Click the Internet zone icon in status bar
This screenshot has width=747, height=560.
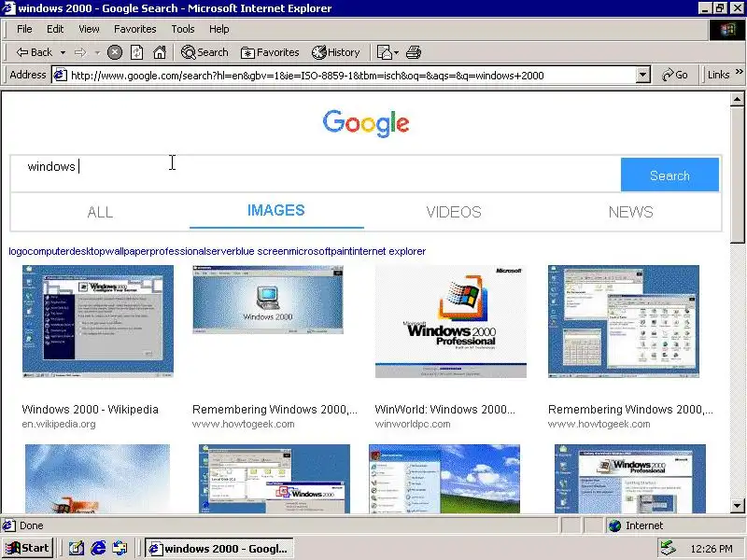pyautogui.click(x=615, y=525)
